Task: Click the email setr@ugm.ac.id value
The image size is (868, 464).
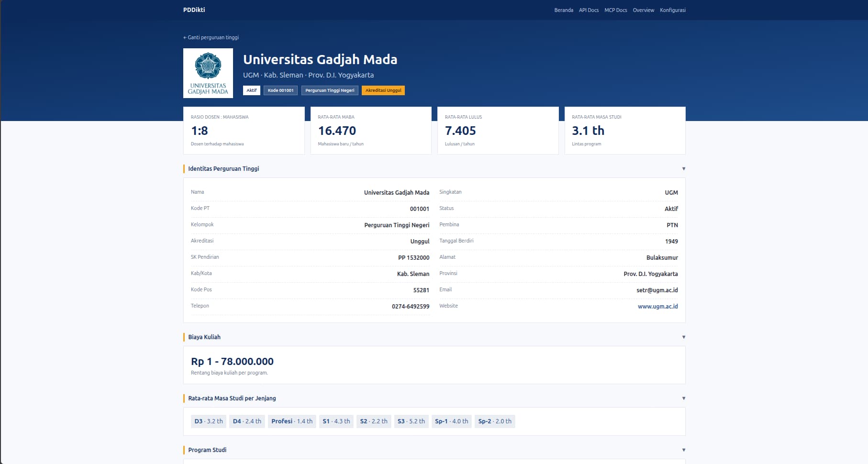Action: 657,290
